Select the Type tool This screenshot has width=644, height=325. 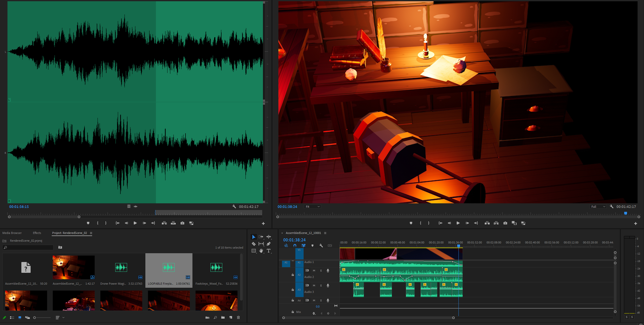[268, 251]
